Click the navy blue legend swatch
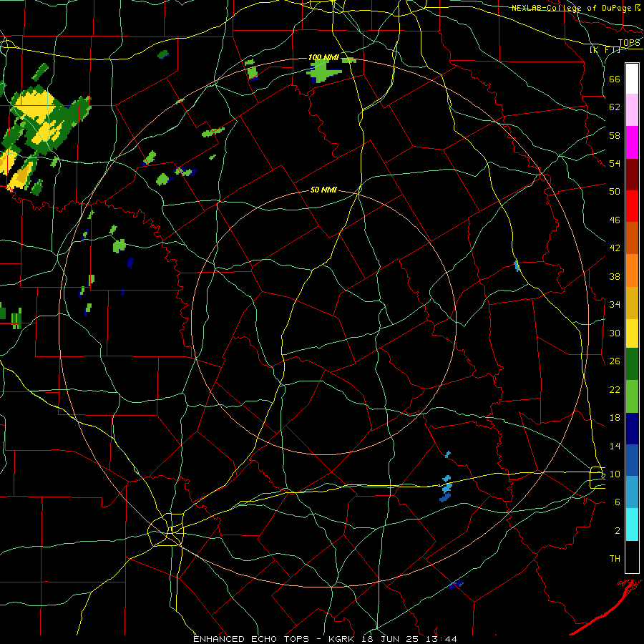 pos(632,429)
